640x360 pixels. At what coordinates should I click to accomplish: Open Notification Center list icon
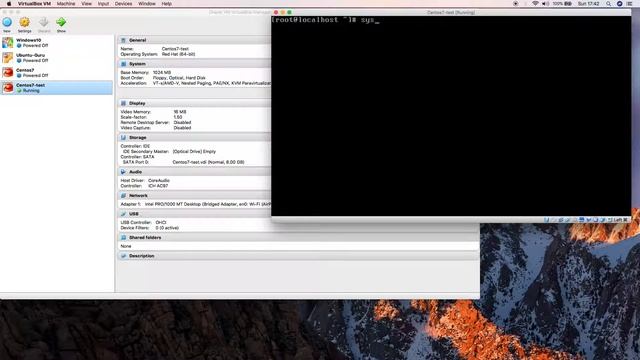[630, 4]
